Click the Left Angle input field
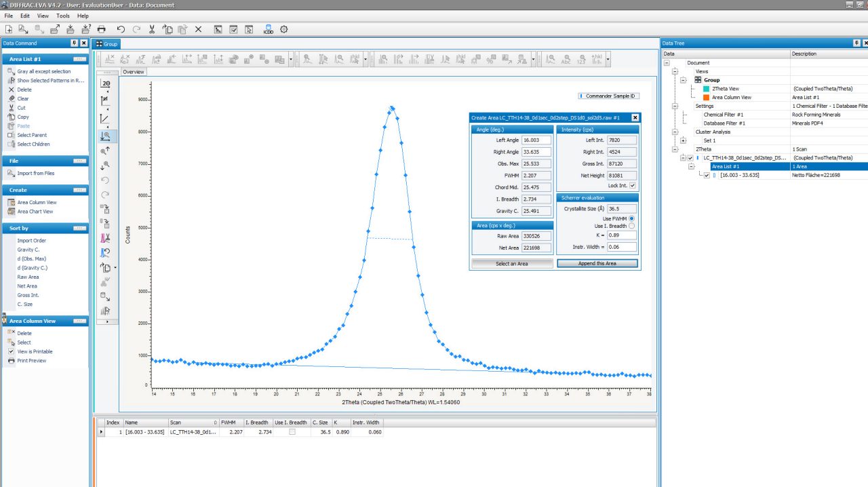Screen dimensions: 868x487 (x=536, y=140)
